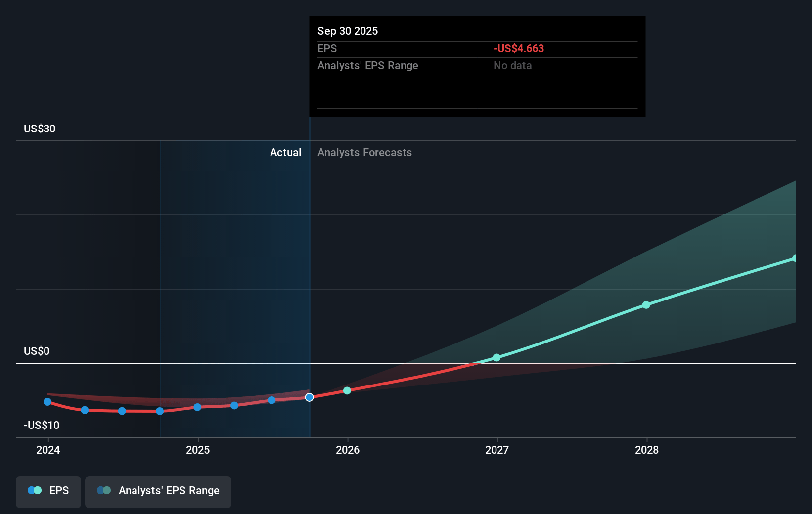Viewport: 812px width, 514px height.
Task: Click the highlighted Sep 30 2025 data point
Action: 309,397
